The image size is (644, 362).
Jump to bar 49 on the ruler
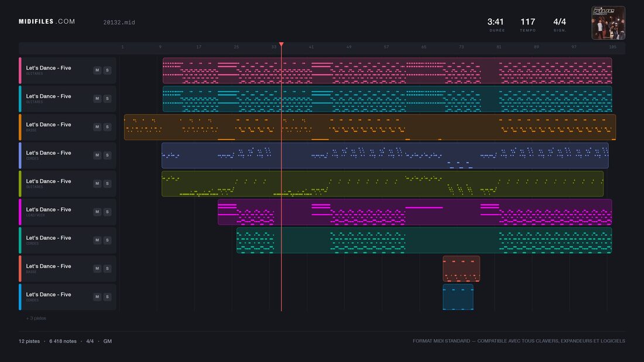coord(349,47)
